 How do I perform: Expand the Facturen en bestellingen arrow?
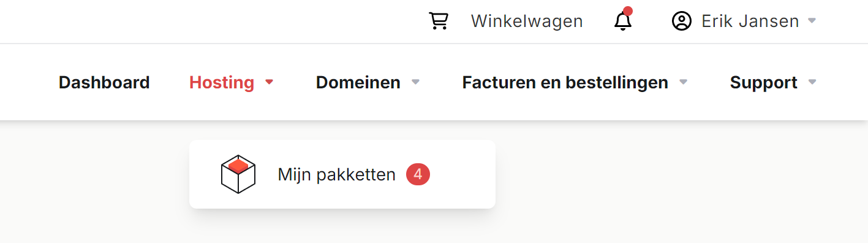coord(684,82)
